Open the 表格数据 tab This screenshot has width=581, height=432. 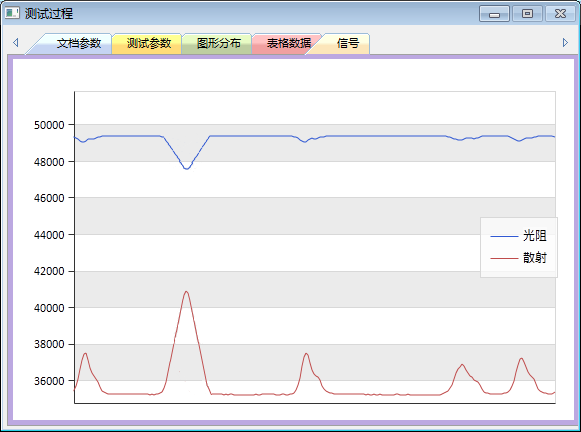tap(288, 43)
